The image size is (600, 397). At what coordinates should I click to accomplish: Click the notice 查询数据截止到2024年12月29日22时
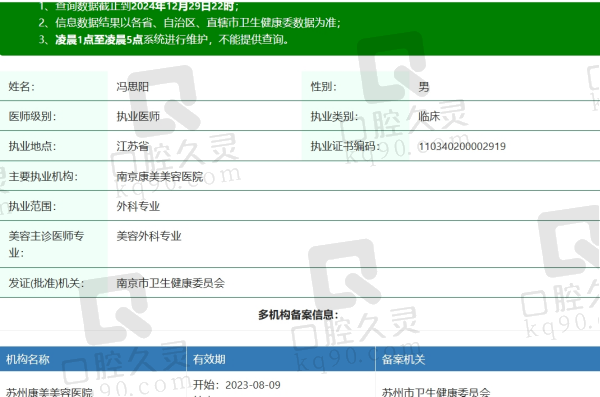(147, 6)
